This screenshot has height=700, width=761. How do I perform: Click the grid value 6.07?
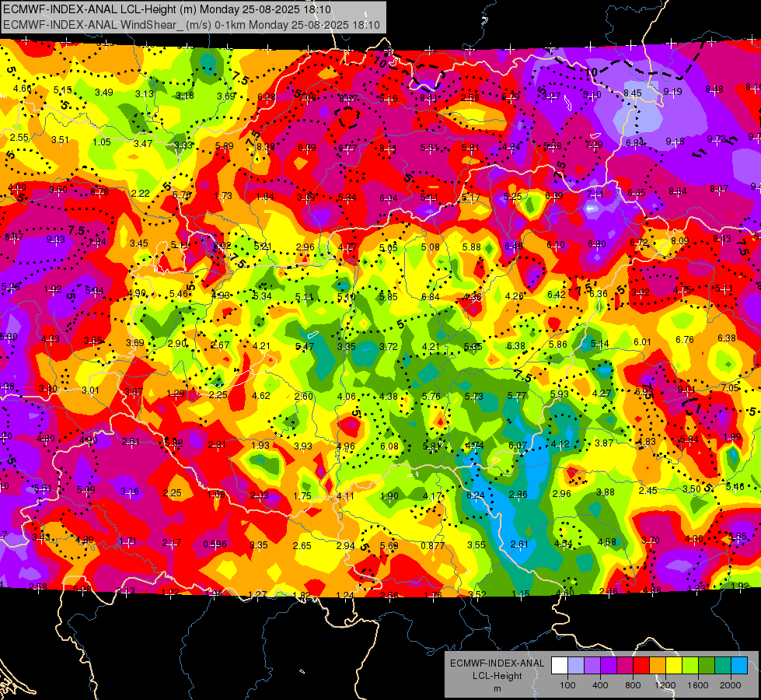[518, 445]
